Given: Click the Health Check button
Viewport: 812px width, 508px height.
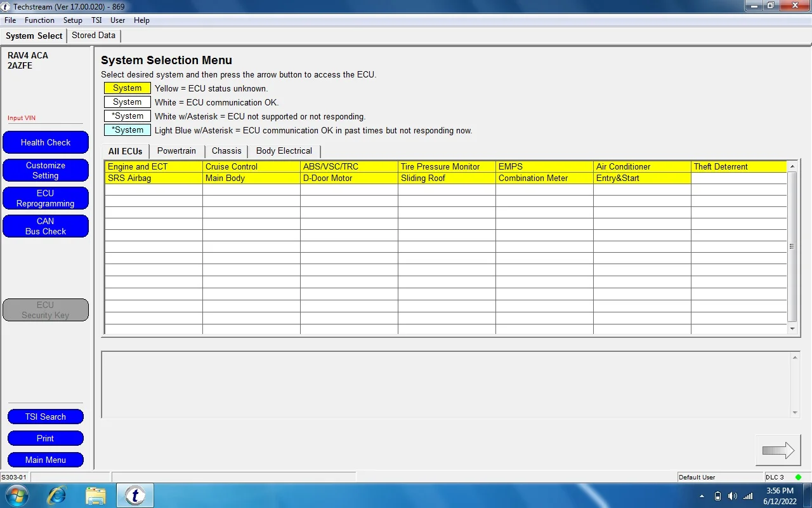Looking at the screenshot, I should [x=46, y=142].
